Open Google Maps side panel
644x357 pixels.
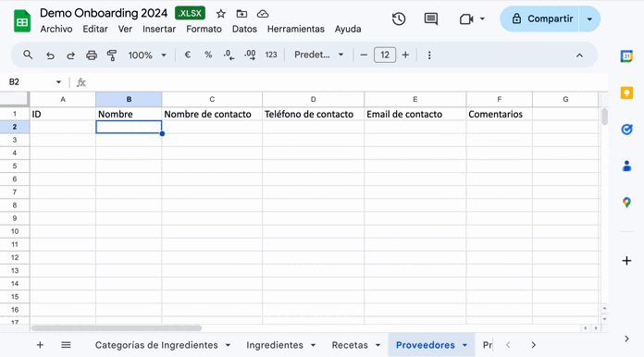click(626, 203)
